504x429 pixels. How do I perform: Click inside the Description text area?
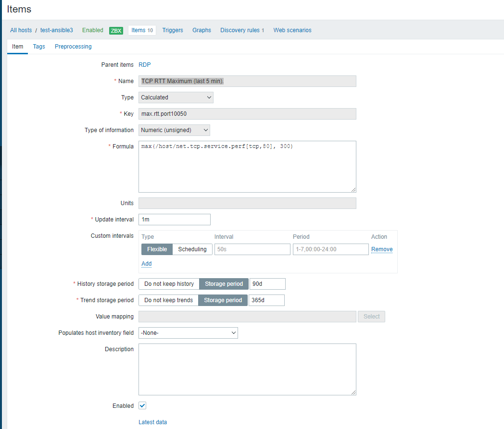coord(247,369)
